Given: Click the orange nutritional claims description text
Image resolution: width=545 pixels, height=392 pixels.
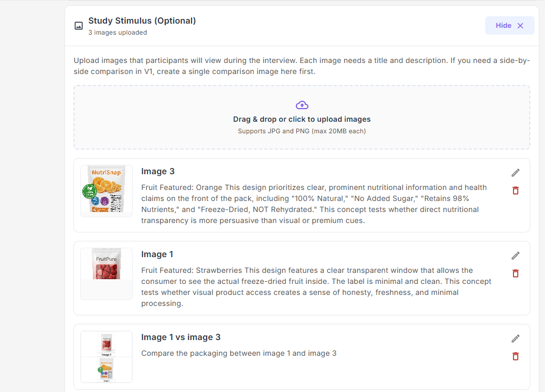Looking at the screenshot, I should coord(314,204).
